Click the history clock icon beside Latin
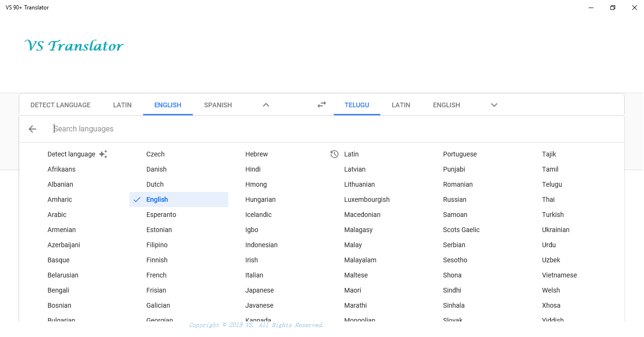Screen dimensions: 644x337 (x=335, y=154)
